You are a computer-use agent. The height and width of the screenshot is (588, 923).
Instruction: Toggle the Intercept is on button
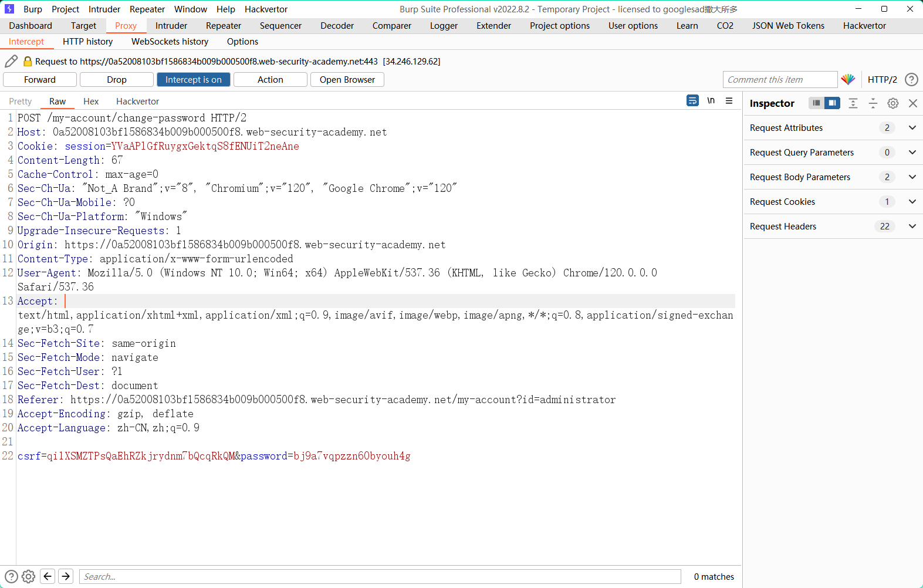click(194, 79)
